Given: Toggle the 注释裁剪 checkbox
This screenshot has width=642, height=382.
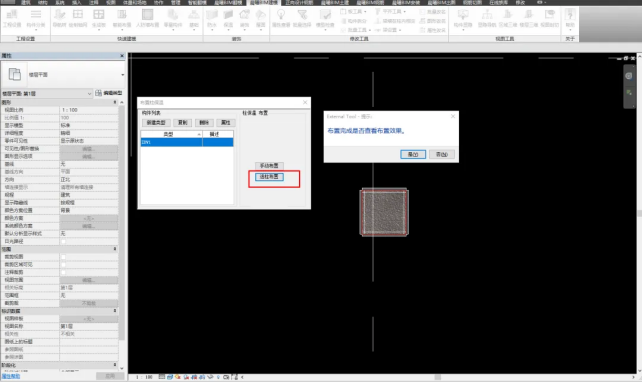Looking at the screenshot, I should coord(63,272).
